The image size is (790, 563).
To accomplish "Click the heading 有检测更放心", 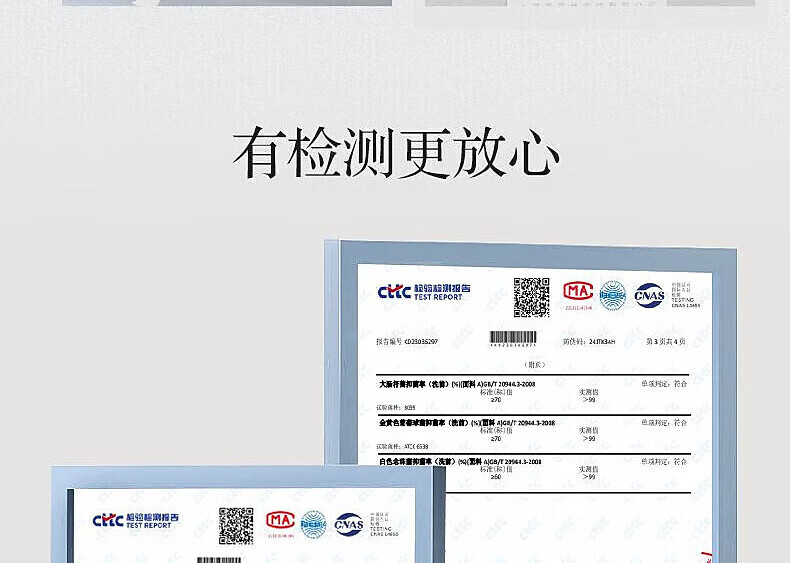I will click(x=395, y=153).
